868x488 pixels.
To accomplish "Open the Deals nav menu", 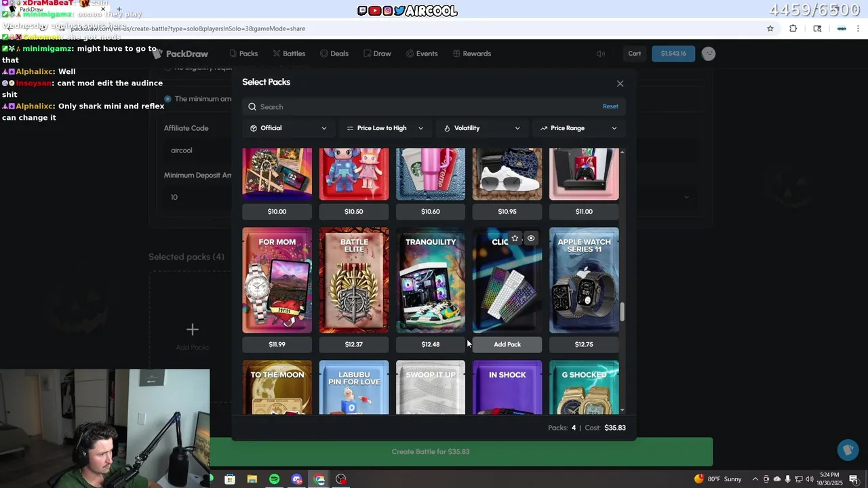I will (x=334, y=54).
